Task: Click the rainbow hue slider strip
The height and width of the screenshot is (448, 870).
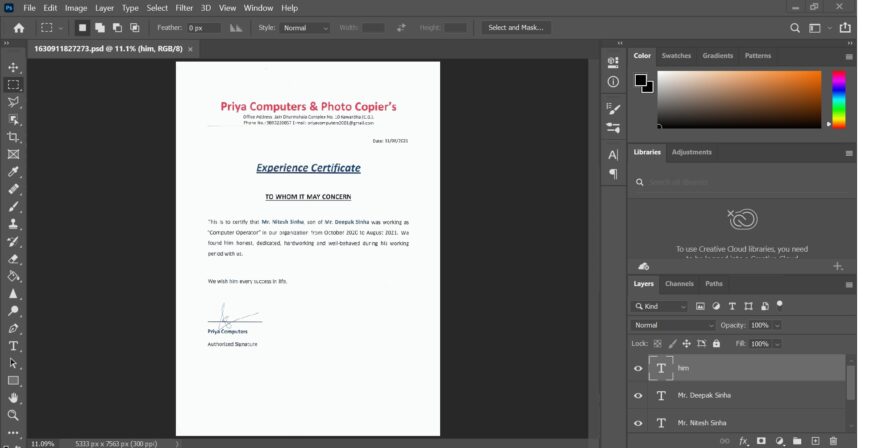Action: [x=839, y=99]
